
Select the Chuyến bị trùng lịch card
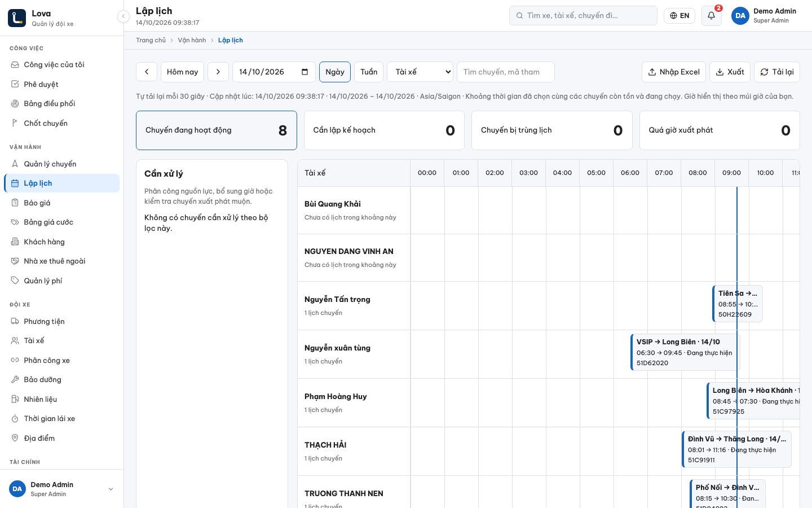click(x=551, y=130)
